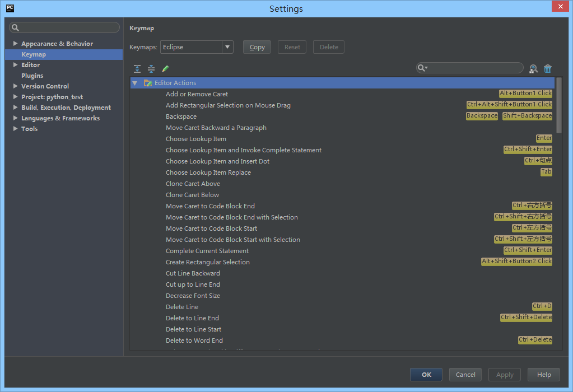Select 'Delete to Line Start' action
Image resolution: width=573 pixels, height=392 pixels.
[x=193, y=329]
